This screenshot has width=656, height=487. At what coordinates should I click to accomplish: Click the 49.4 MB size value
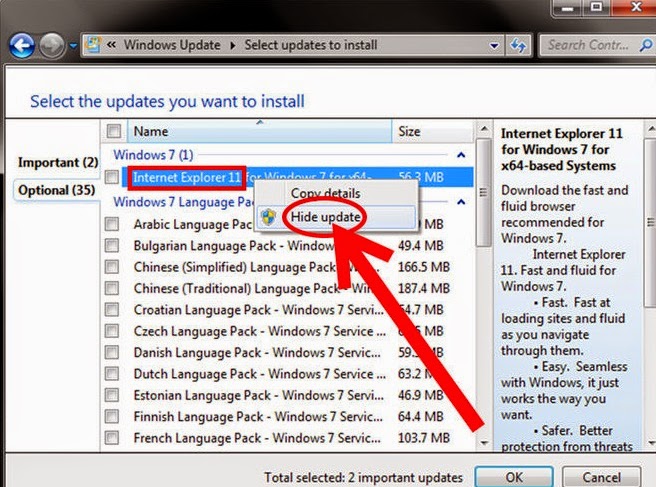420,246
